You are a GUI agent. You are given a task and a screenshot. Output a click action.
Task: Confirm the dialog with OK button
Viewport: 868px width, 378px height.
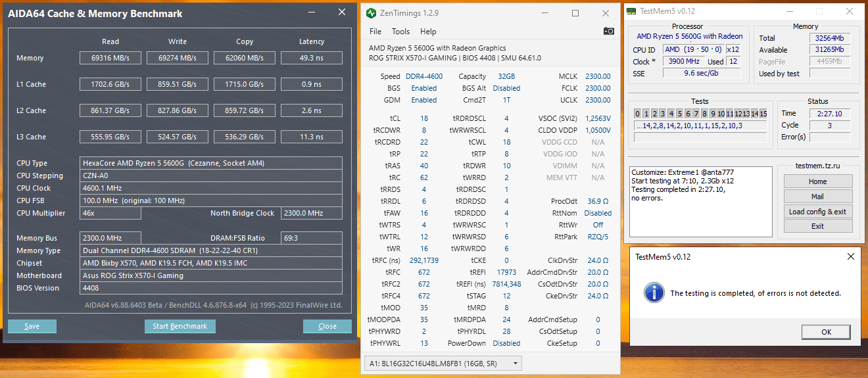click(x=827, y=331)
